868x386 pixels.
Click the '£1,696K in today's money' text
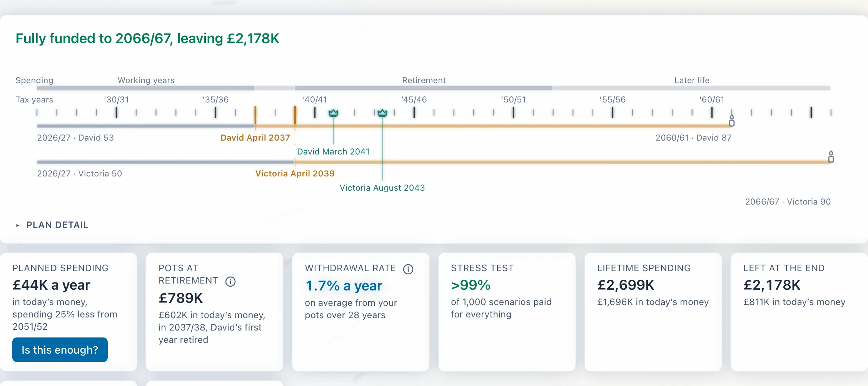[x=653, y=302]
